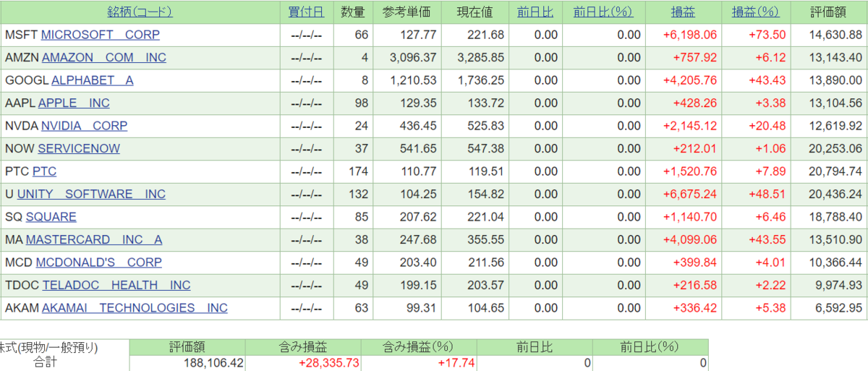Screen dimensions: 868x371
Task: Select PTC quantity cell 174
Action: tap(359, 171)
